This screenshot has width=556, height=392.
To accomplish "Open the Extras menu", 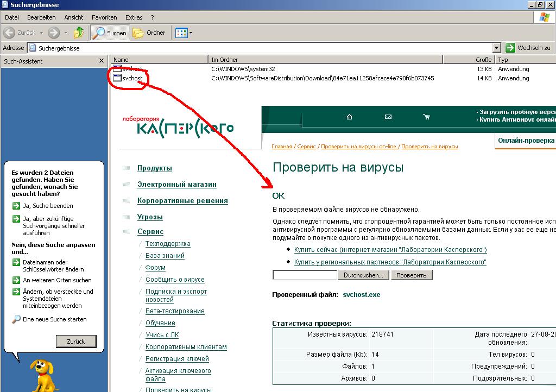I will tap(134, 17).
